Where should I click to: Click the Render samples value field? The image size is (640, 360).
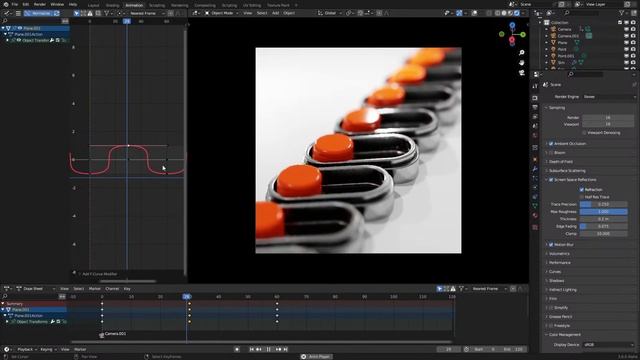(608, 118)
